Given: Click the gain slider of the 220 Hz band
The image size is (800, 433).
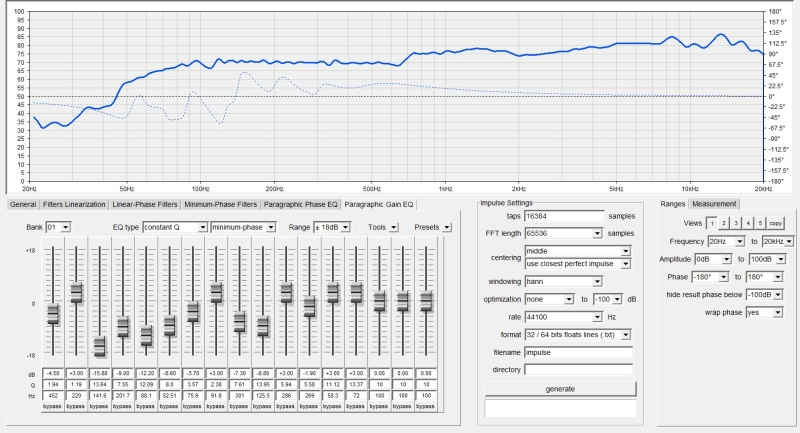Looking at the screenshot, I should [x=76, y=293].
